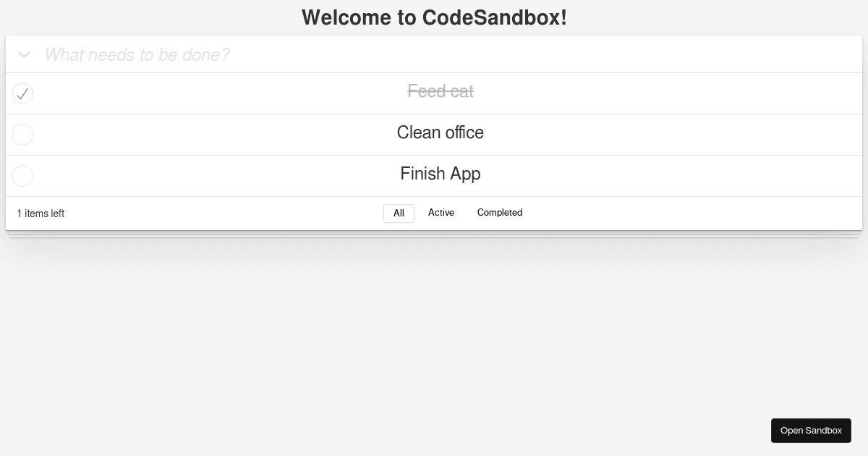Switch to the Completed filter
The image size is (868, 456).
[500, 213]
